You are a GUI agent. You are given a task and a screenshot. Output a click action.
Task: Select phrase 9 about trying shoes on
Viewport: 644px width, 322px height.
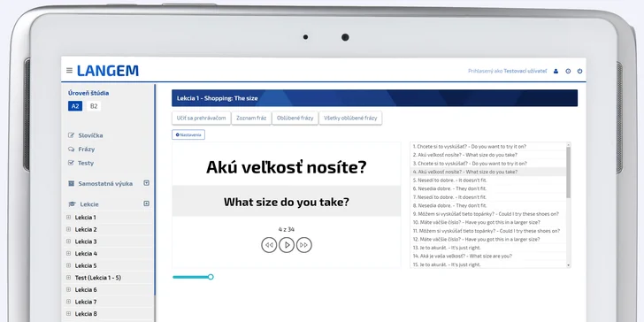488,214
